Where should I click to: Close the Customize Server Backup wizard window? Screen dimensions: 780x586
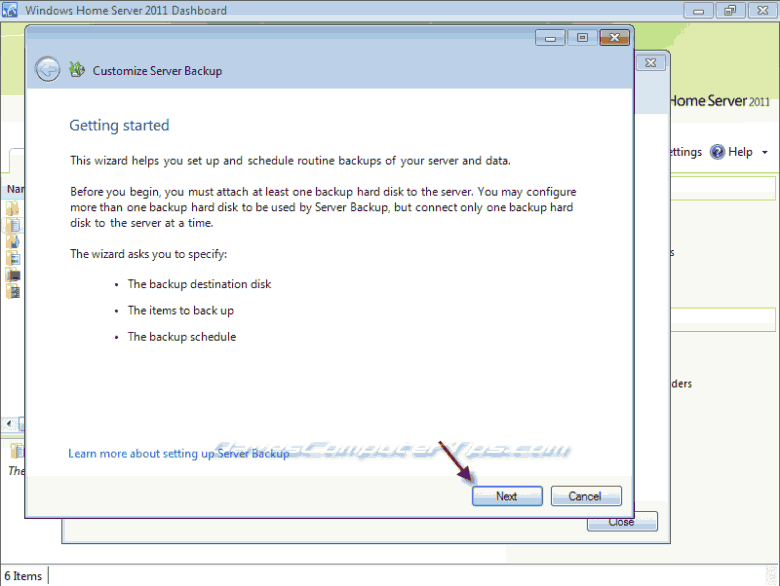(614, 38)
